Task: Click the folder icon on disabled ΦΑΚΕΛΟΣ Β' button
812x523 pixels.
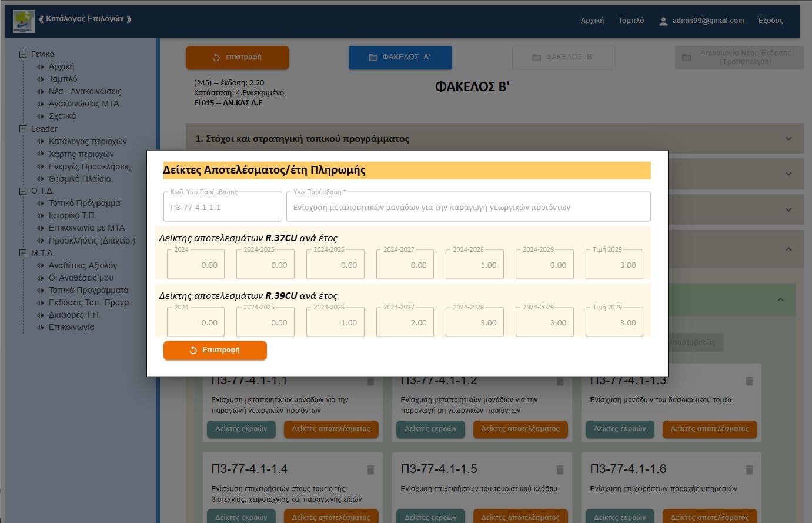Action: [536, 57]
